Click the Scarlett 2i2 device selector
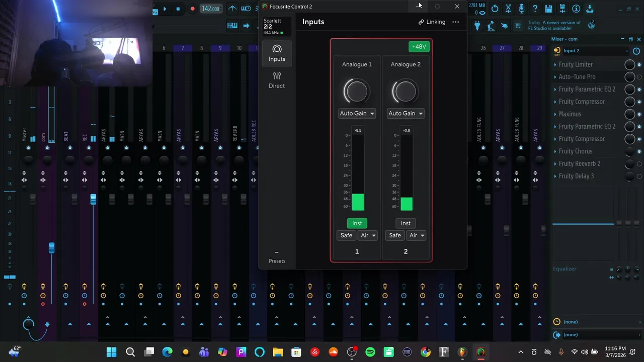Screen dimensions: 644x362 click(276, 26)
